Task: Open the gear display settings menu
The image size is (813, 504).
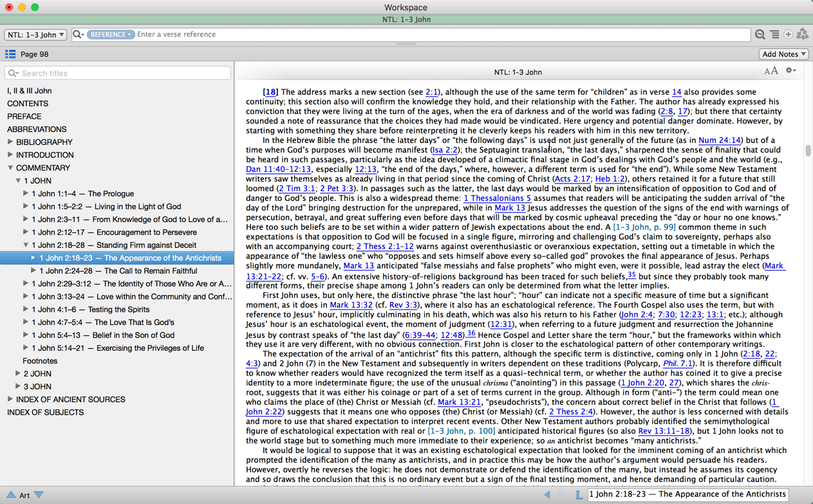Action: (790, 71)
